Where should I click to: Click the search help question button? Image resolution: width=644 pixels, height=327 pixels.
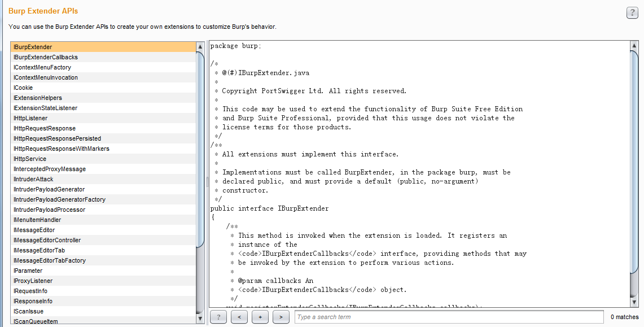pos(218,317)
